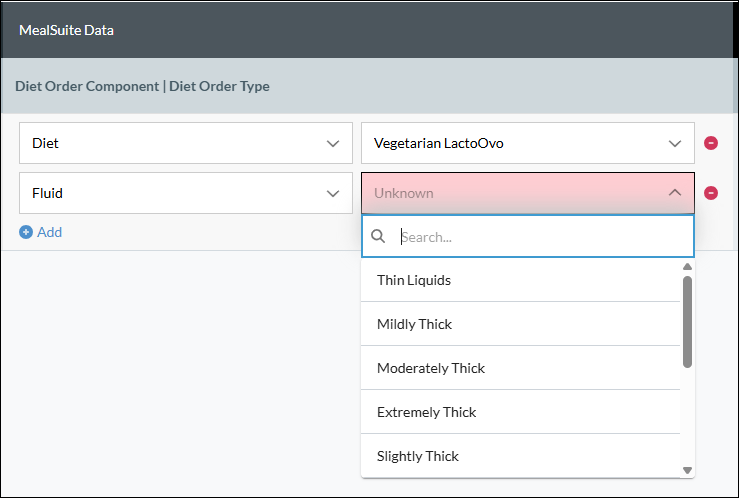
Task: Collapse the Unknown fluid type dropdown
Action: 528,193
